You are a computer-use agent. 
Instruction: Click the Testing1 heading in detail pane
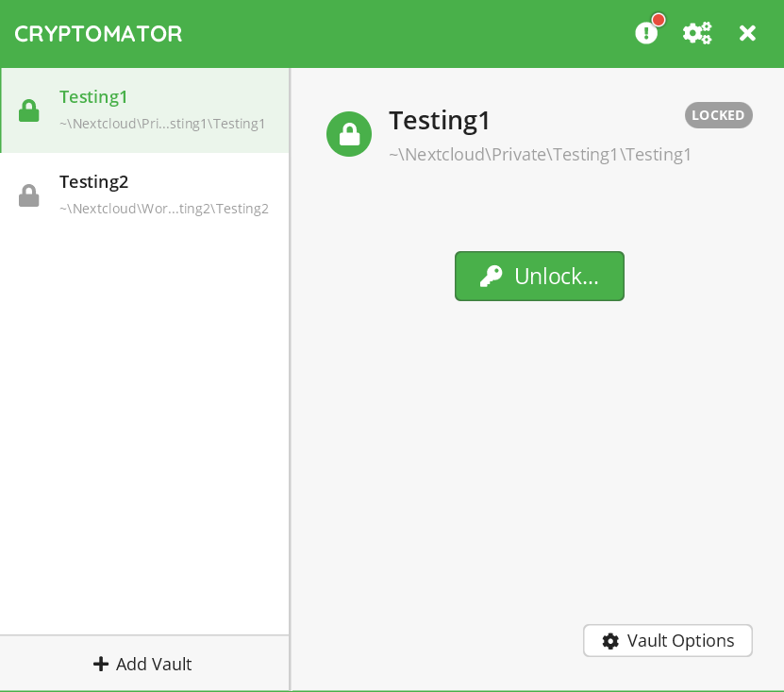440,120
